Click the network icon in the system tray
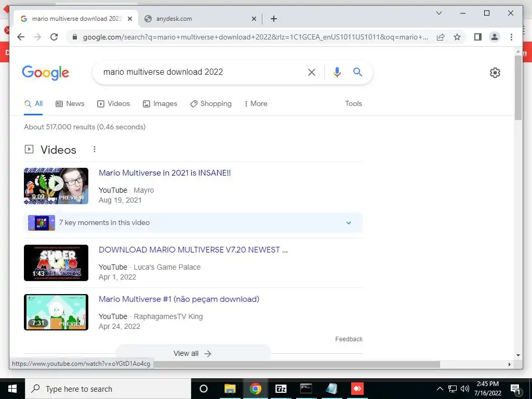Viewport: 532px width, 399px height. point(453,389)
